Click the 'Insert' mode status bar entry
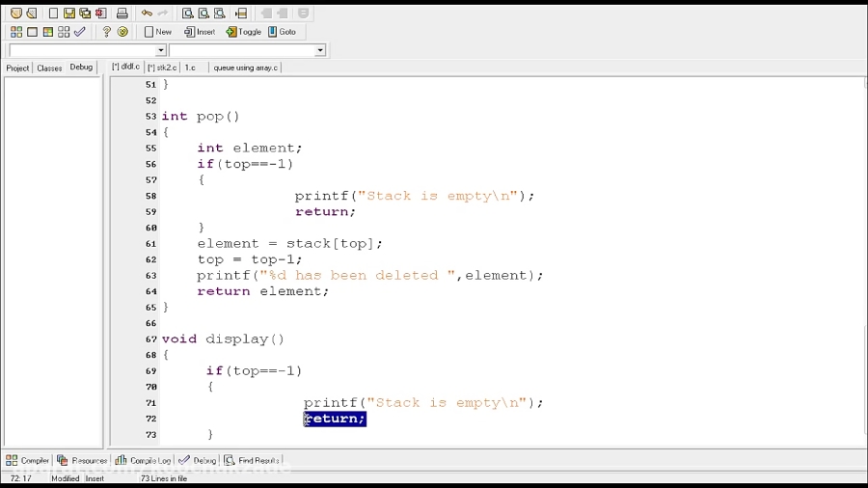The width and height of the screenshot is (868, 488). click(95, 478)
